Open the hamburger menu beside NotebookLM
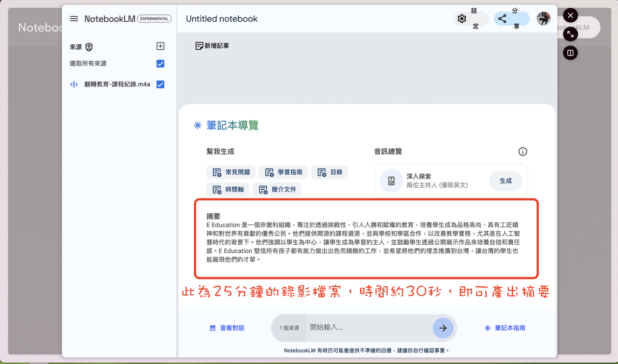618x364 pixels. 74,19
